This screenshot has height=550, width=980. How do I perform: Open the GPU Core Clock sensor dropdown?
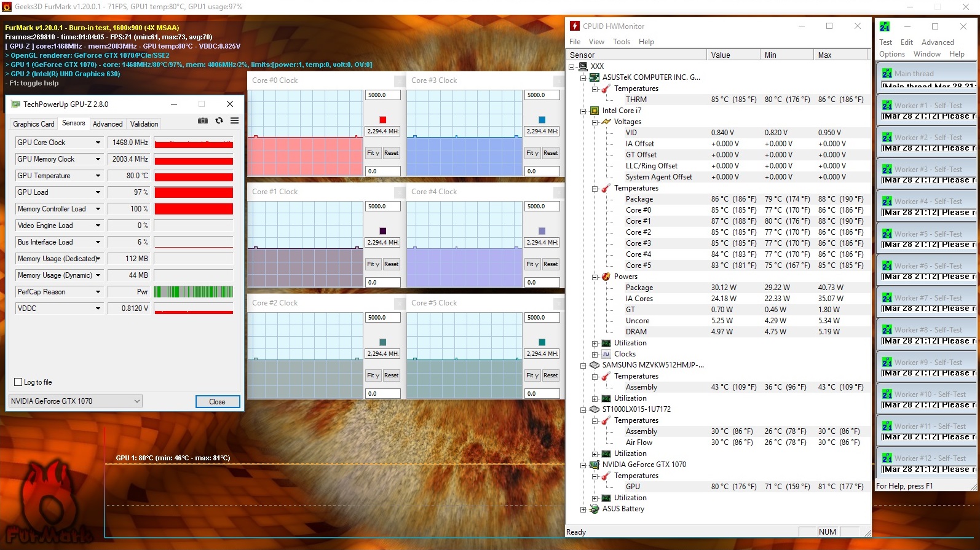point(98,143)
